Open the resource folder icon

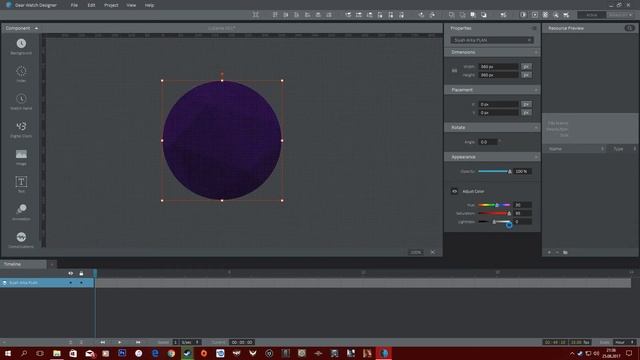point(565,252)
